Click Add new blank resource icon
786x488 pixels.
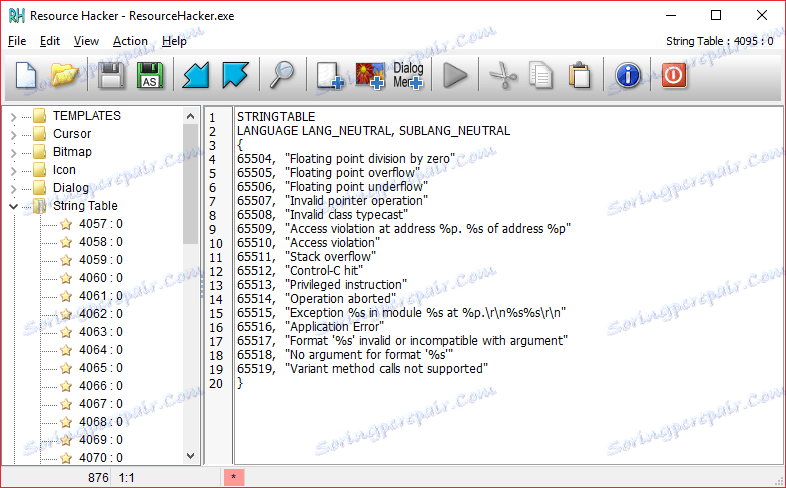pos(330,76)
